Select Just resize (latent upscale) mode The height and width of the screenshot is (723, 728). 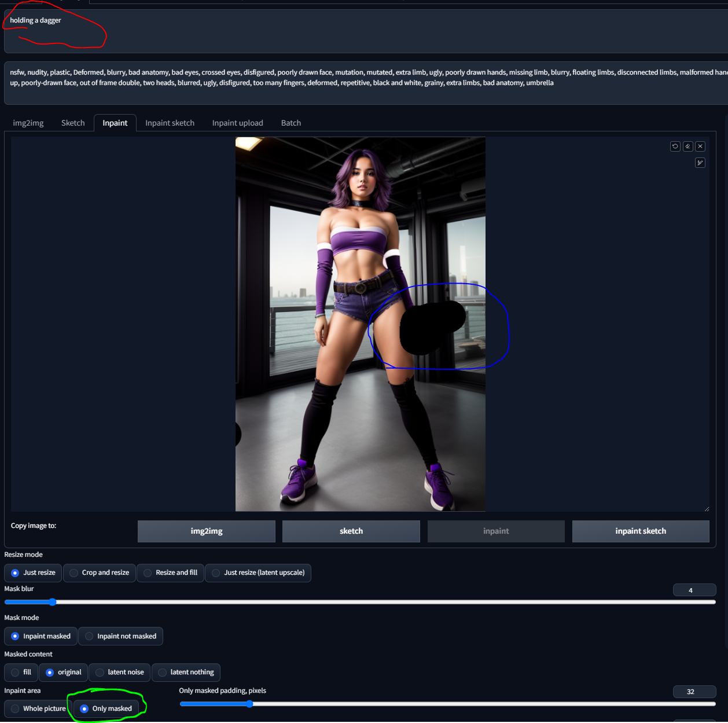[258, 572]
